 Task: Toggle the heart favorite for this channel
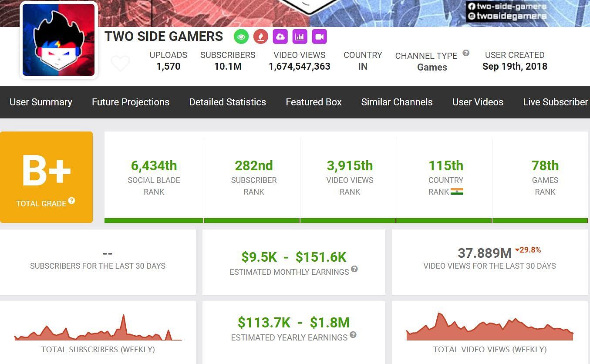coord(120,64)
